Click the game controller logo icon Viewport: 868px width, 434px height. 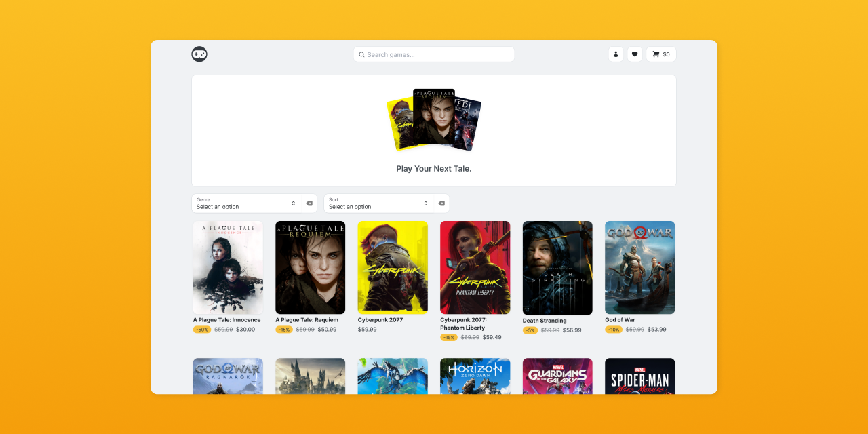click(199, 54)
